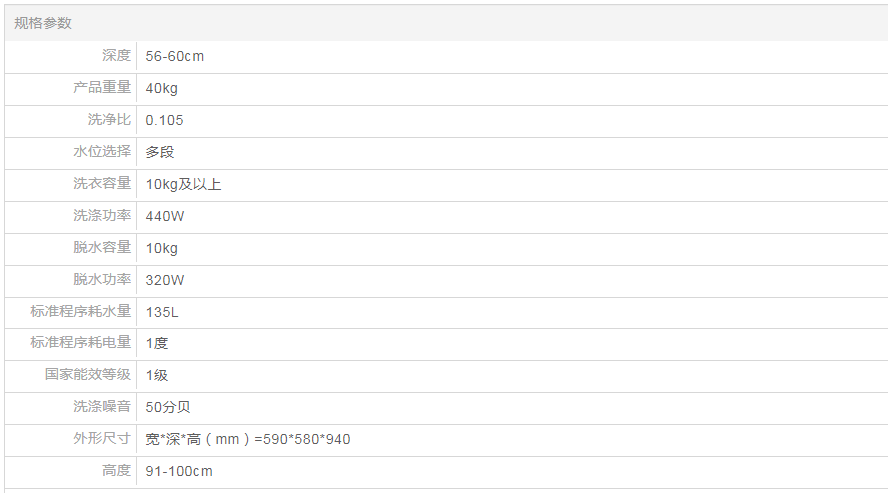
Task: Click the 440W washing power value
Action: click(x=165, y=216)
